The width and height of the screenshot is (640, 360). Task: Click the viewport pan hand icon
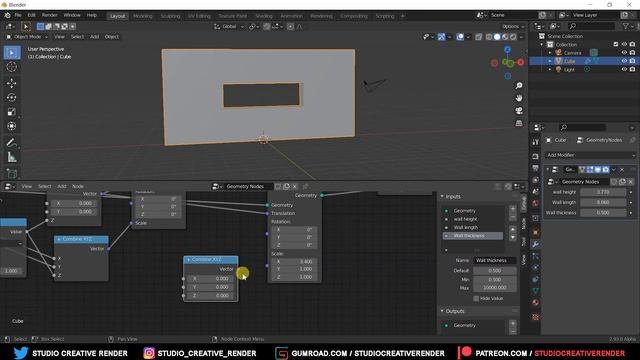coord(519,98)
